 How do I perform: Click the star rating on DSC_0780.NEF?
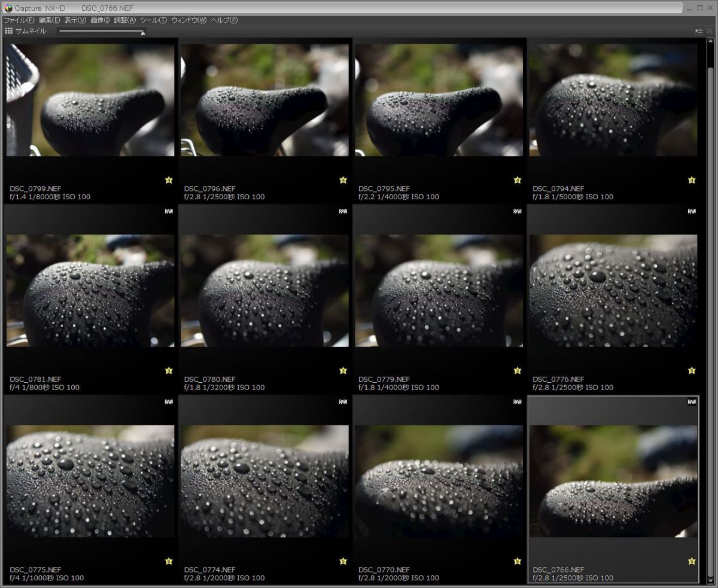click(x=343, y=371)
